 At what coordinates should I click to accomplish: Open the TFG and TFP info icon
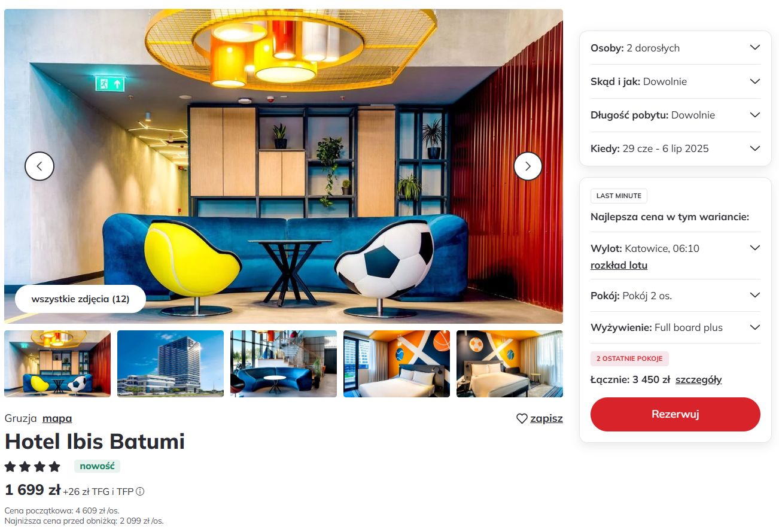tap(140, 492)
